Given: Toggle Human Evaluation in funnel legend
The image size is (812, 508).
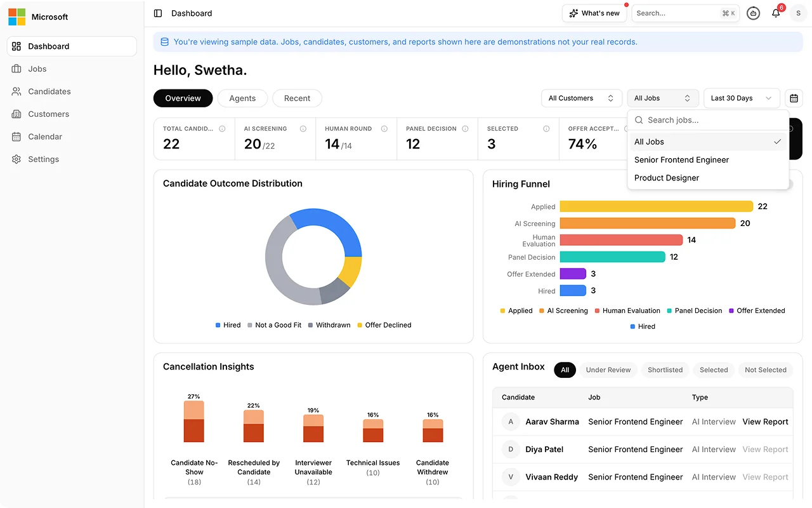Looking at the screenshot, I should 627,311.
